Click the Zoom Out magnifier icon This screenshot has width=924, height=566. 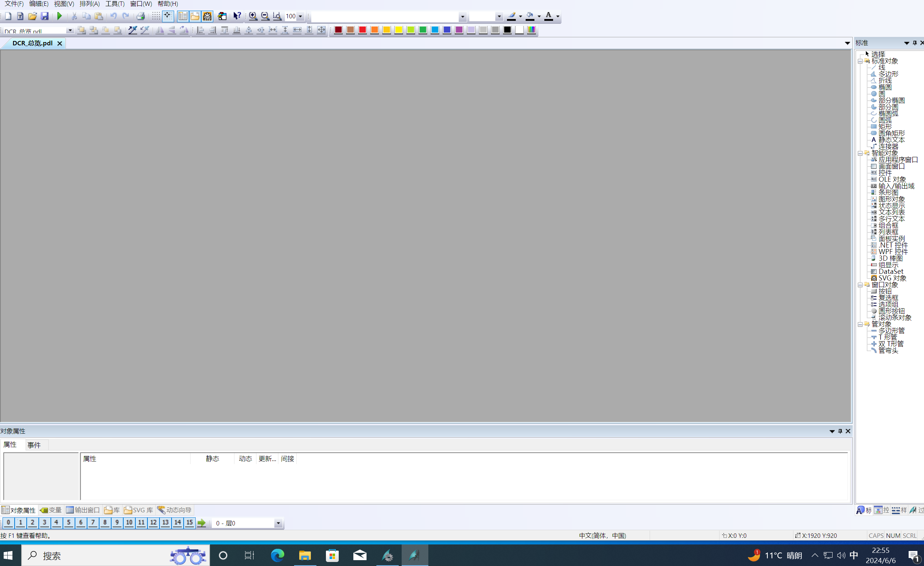coord(265,16)
